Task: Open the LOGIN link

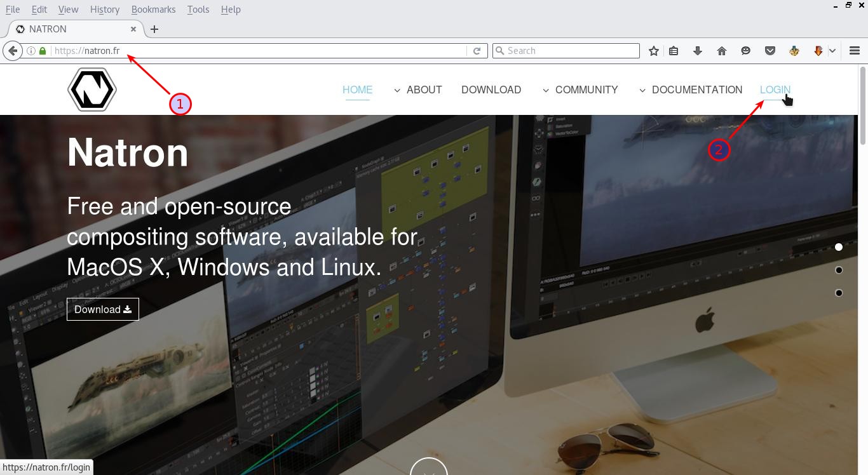Action: point(775,90)
